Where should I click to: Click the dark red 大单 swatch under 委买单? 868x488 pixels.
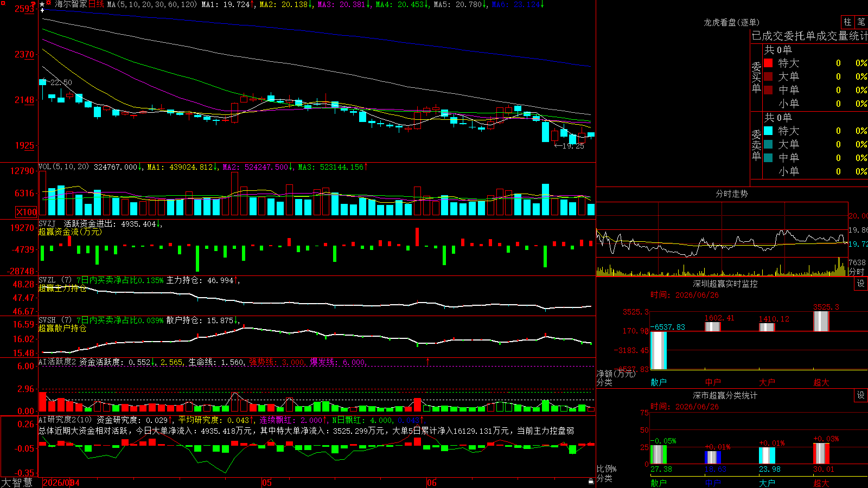(x=768, y=76)
